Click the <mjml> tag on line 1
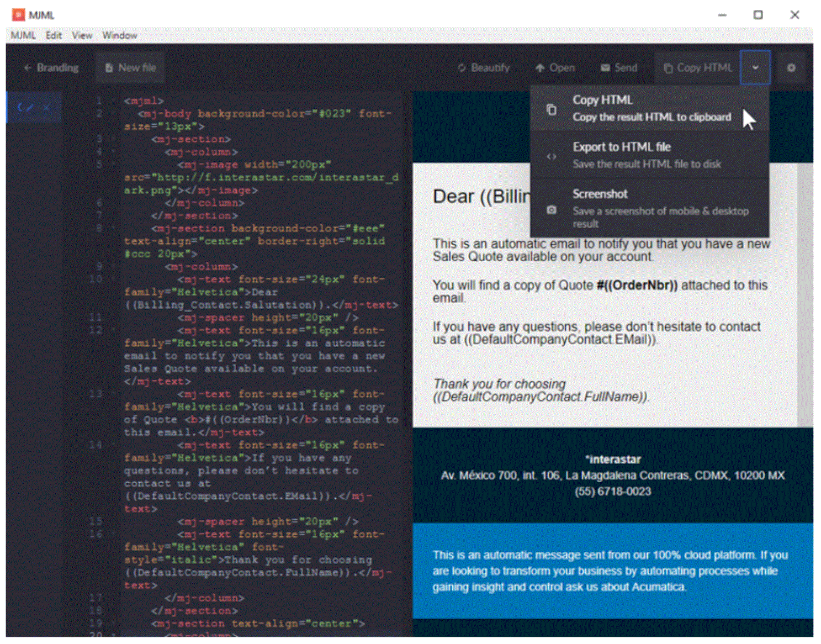This screenshot has width=821, height=644. coord(144,101)
